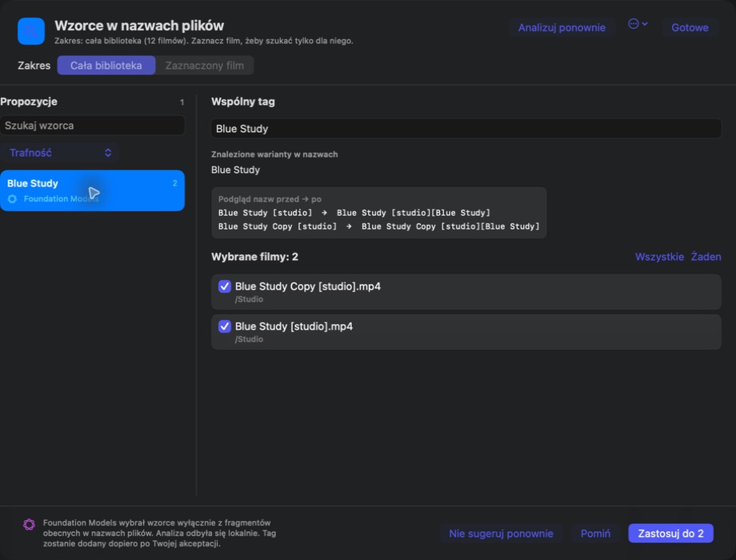Click Analizuj ponownie button
This screenshot has width=736, height=560.
pyautogui.click(x=562, y=27)
